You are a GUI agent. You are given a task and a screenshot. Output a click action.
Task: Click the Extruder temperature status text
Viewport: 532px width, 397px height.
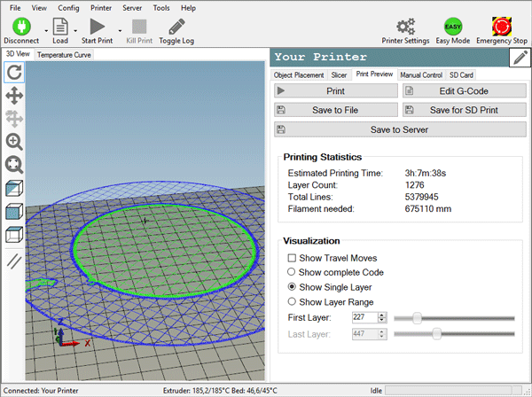click(x=220, y=391)
